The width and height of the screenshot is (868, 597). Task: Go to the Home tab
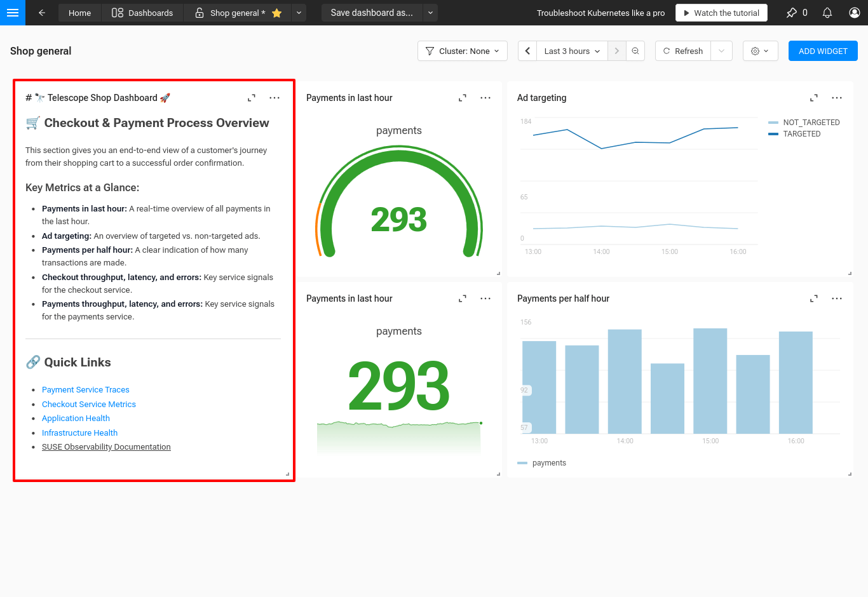point(79,13)
